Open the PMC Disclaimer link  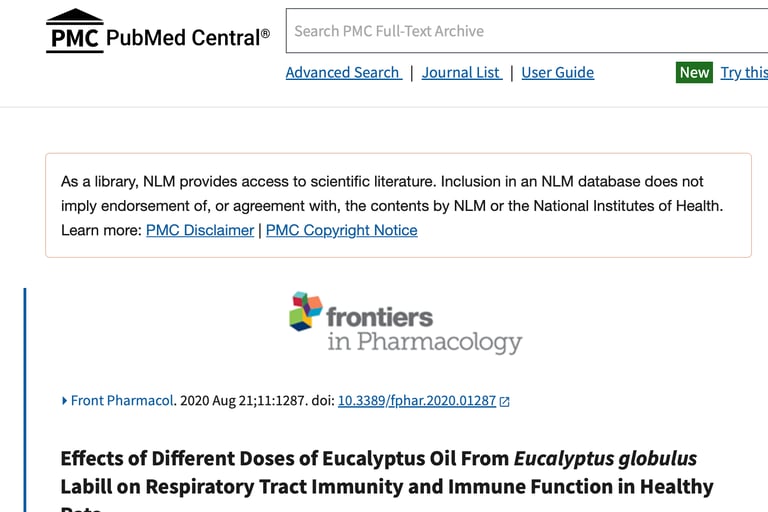click(200, 230)
